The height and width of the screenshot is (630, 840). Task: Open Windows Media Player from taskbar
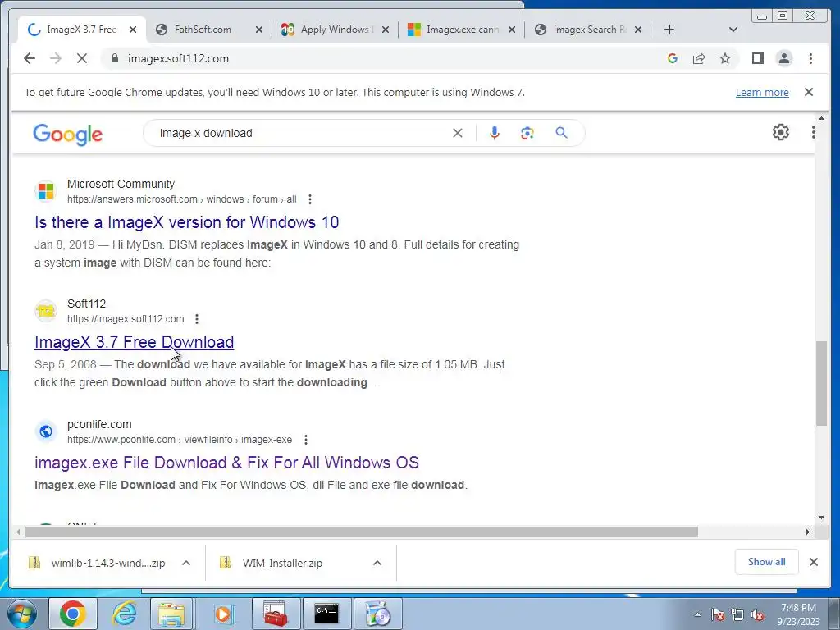click(x=223, y=614)
